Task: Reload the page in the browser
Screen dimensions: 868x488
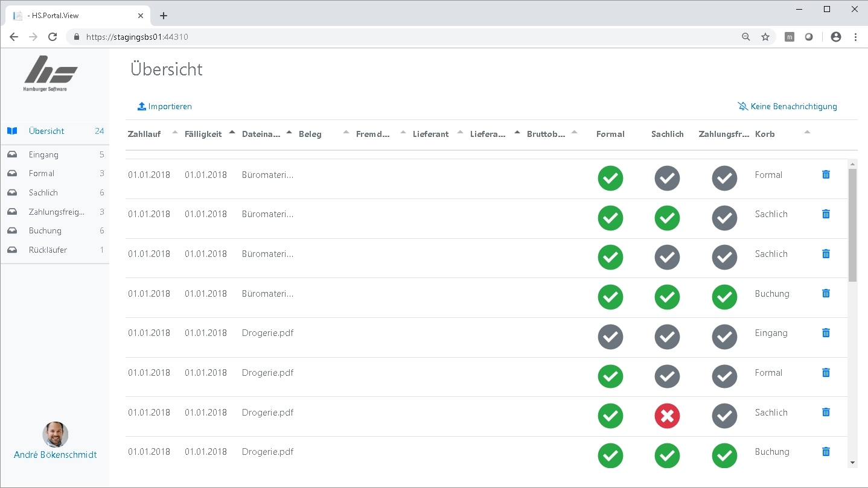Action: (x=53, y=37)
